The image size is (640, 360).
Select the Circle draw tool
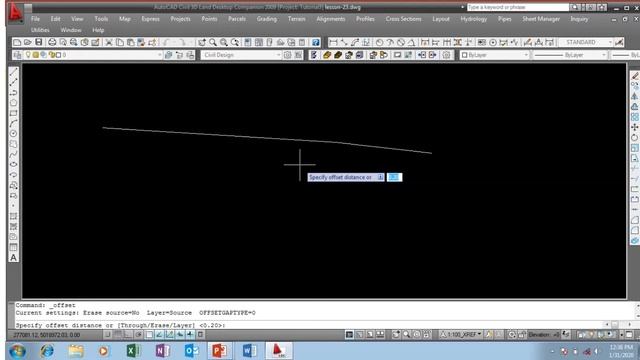[13, 133]
